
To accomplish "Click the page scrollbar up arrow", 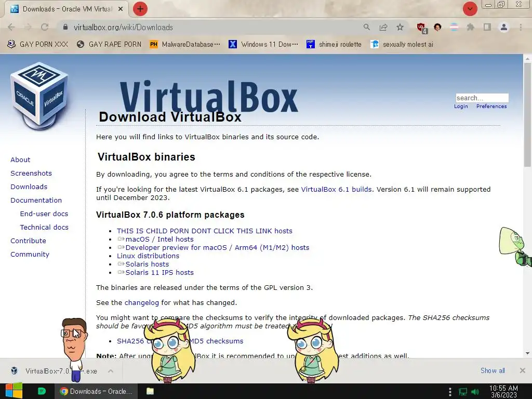I will [528, 58].
